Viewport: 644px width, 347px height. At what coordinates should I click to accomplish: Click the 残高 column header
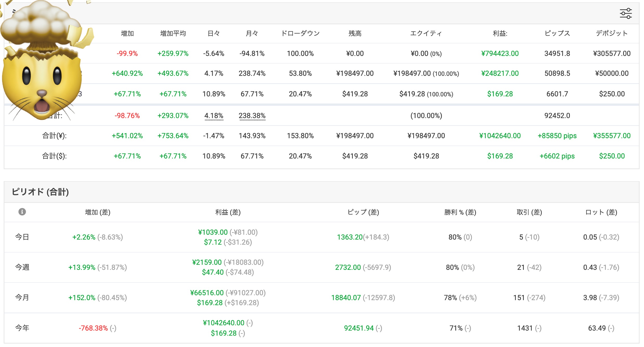point(355,33)
